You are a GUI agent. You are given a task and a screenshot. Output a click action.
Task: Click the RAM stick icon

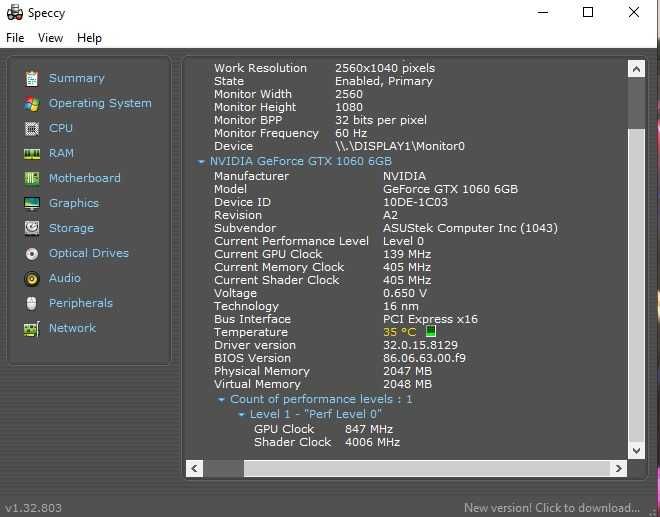point(32,154)
